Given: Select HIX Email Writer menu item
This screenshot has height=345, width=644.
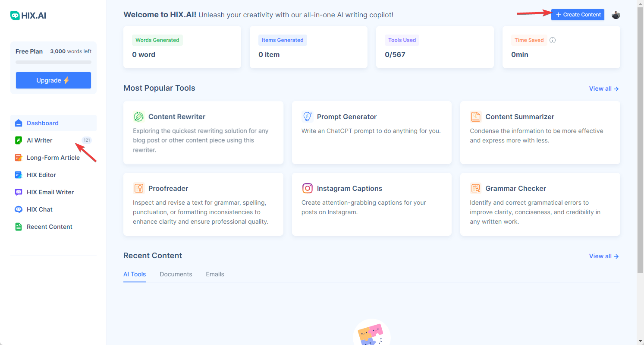Looking at the screenshot, I should point(53,192).
